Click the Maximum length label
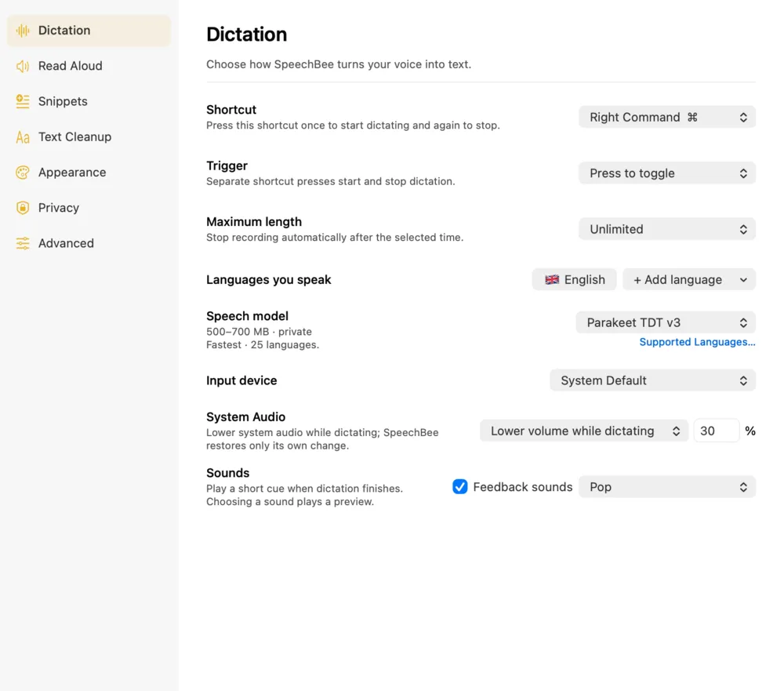 pos(254,222)
